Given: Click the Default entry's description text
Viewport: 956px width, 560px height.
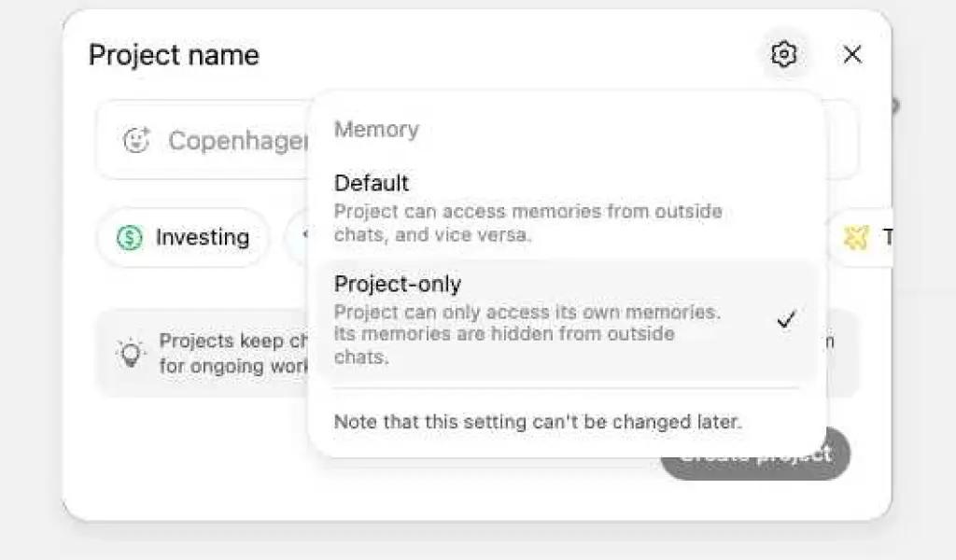Looking at the screenshot, I should (527, 222).
